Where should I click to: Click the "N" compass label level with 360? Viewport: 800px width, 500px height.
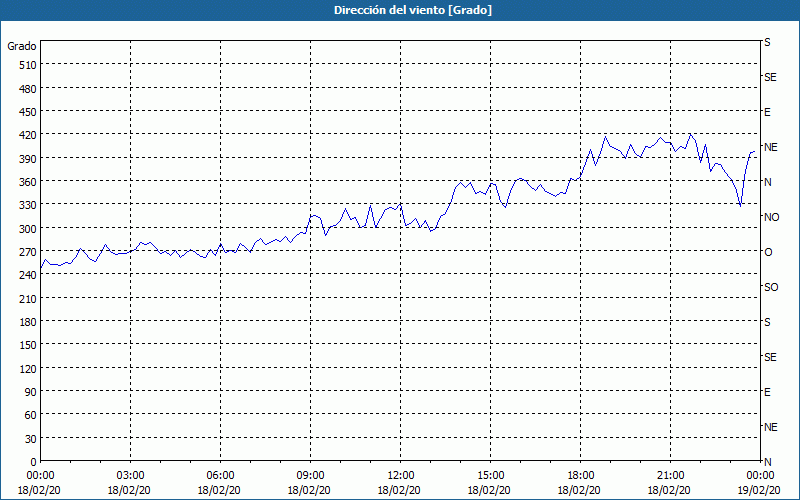(767, 182)
